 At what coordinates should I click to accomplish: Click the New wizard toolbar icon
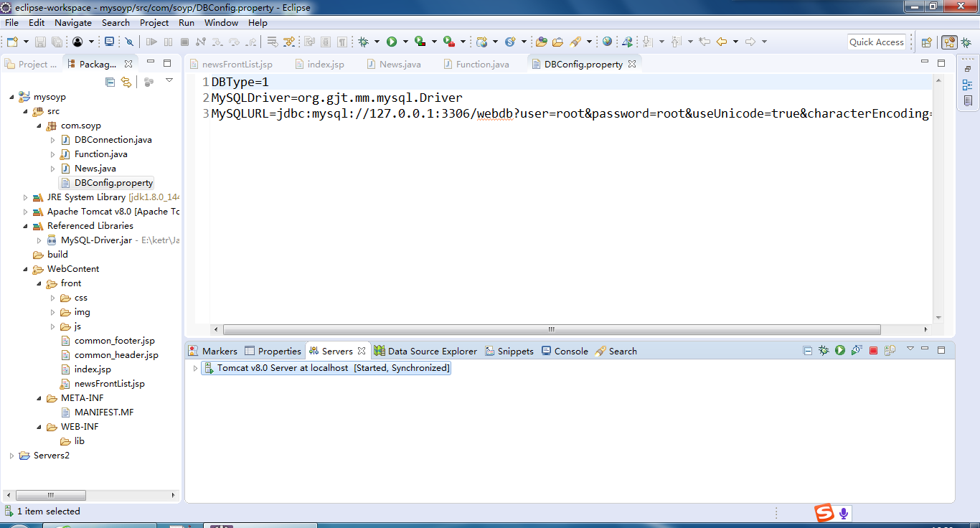coord(12,42)
